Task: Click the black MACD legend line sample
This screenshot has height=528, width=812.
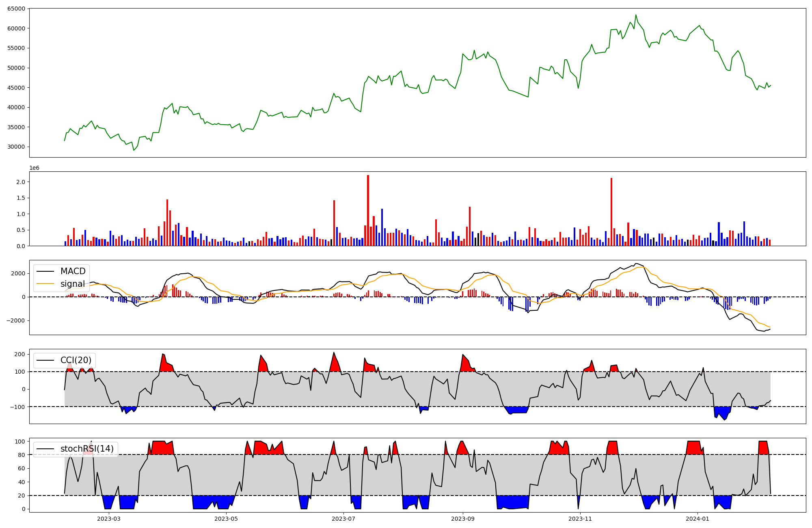Action: click(x=45, y=271)
